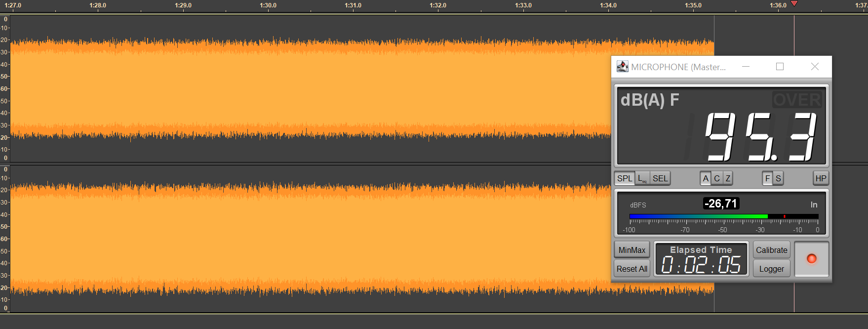This screenshot has height=329, width=868.
Task: Select SEL measurement mode
Action: [x=660, y=178]
